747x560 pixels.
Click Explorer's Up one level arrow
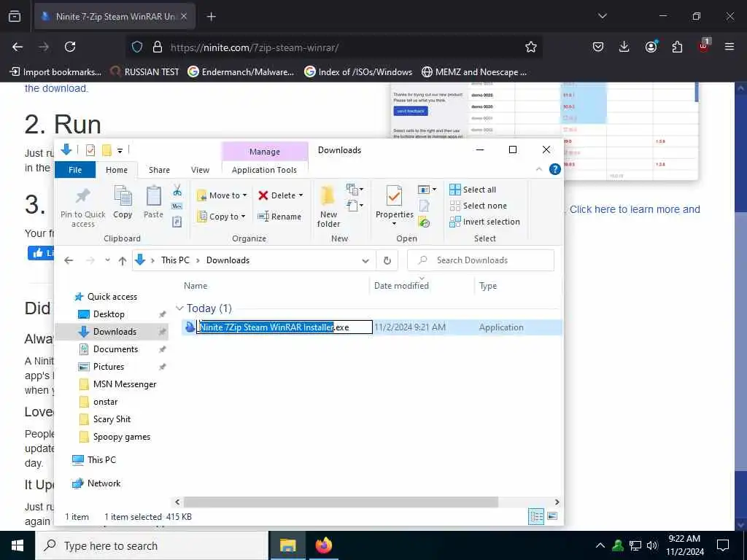123,260
